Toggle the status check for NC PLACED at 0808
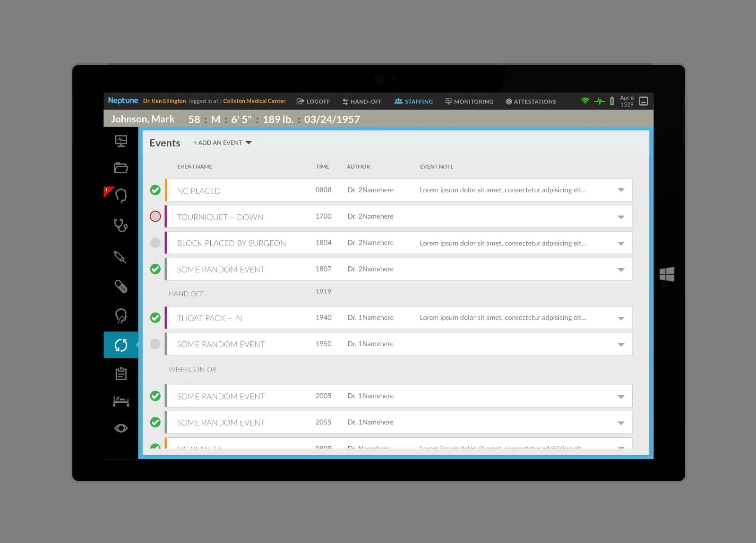 (x=155, y=190)
